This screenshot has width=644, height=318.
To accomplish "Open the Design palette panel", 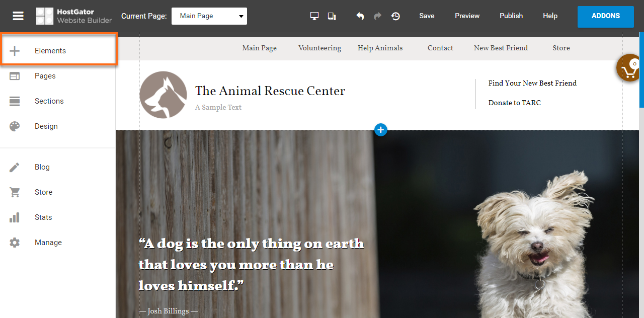I will [x=58, y=126].
